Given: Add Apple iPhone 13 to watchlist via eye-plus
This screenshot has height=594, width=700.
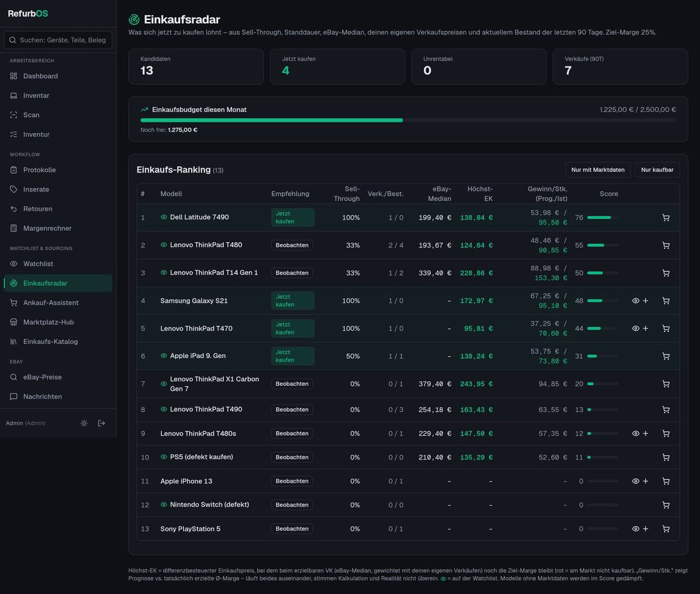Looking at the screenshot, I should 640,481.
